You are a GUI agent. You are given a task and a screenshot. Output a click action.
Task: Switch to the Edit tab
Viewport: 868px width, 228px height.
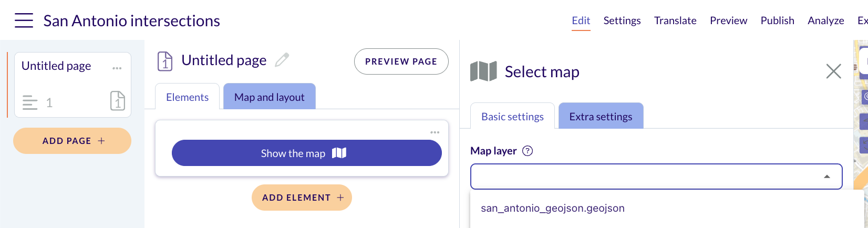tap(581, 20)
